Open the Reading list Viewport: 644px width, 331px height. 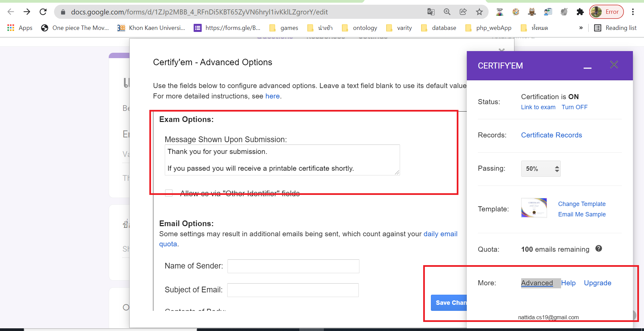point(615,28)
